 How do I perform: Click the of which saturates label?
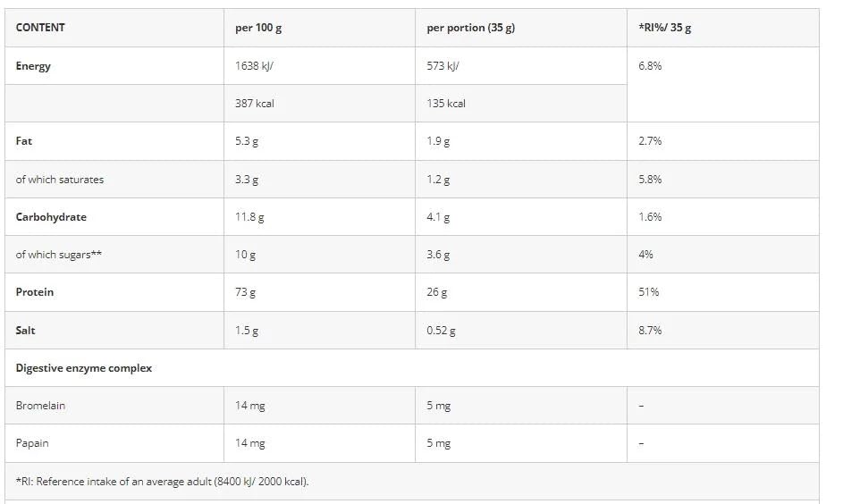tap(59, 180)
